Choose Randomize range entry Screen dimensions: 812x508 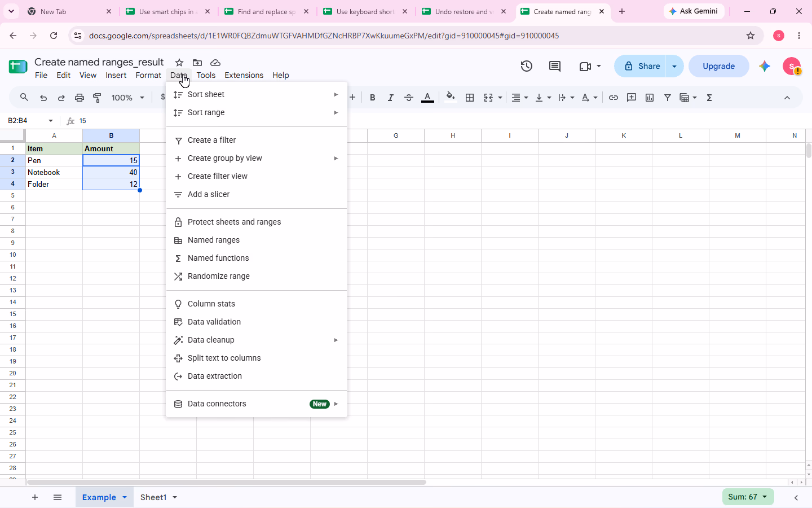257,276
